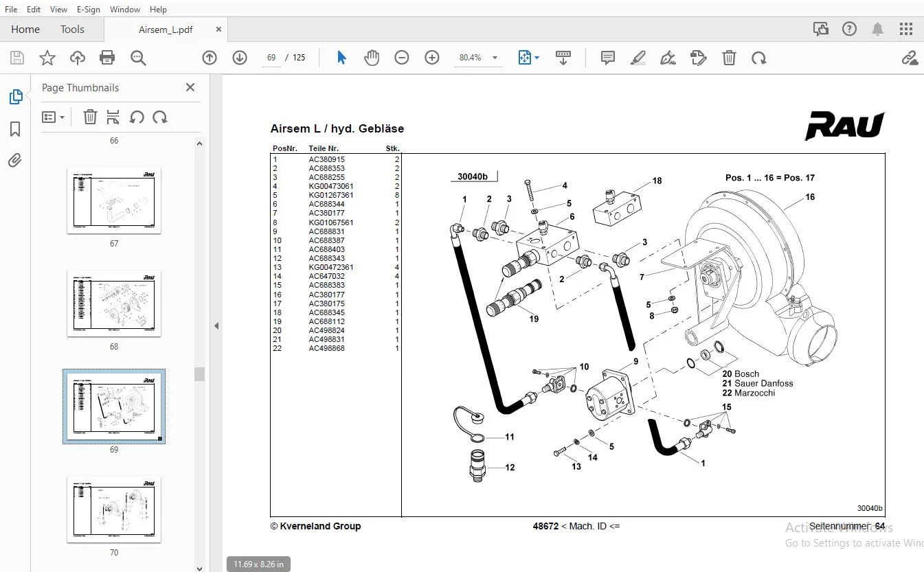Toggle scrolling mode keyboard icon
This screenshot has width=924, height=572.
(x=563, y=58)
